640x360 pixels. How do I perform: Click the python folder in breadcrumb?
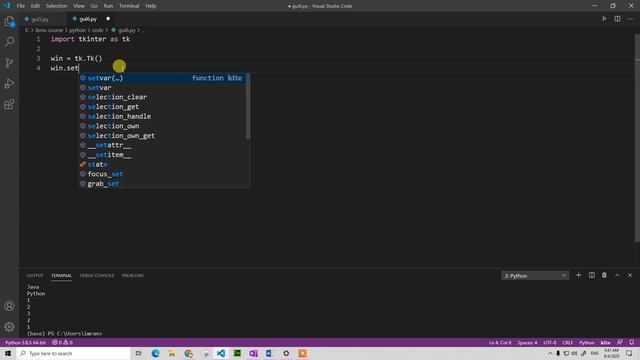77,30
